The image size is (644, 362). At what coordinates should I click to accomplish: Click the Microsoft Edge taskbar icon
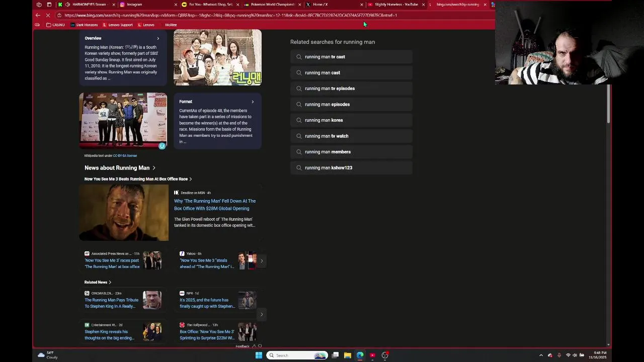point(360,355)
